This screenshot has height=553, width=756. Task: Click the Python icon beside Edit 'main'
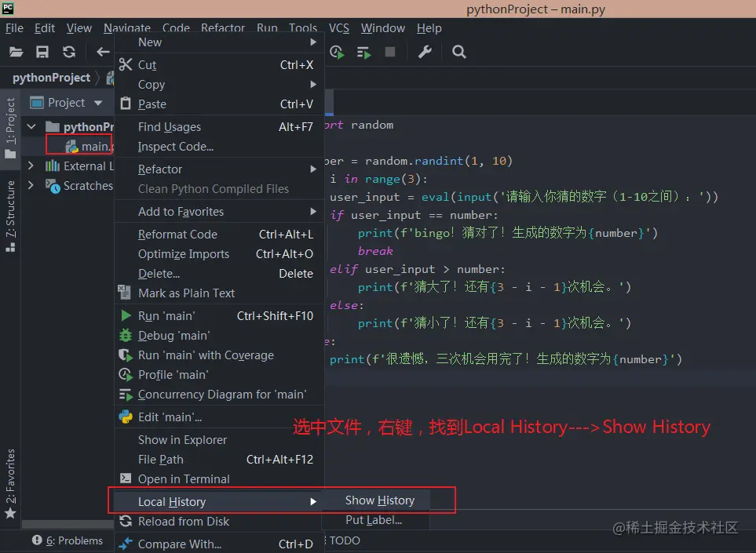tap(126, 417)
